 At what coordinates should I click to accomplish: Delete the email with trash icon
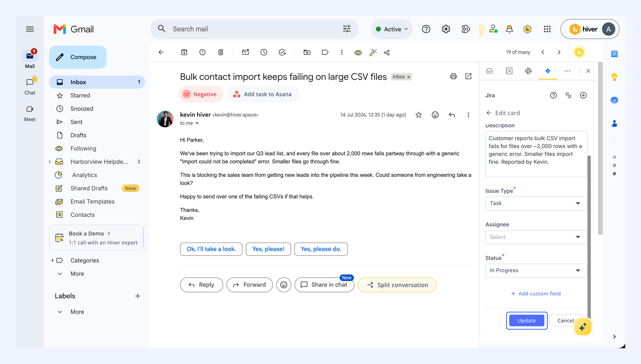tap(221, 52)
